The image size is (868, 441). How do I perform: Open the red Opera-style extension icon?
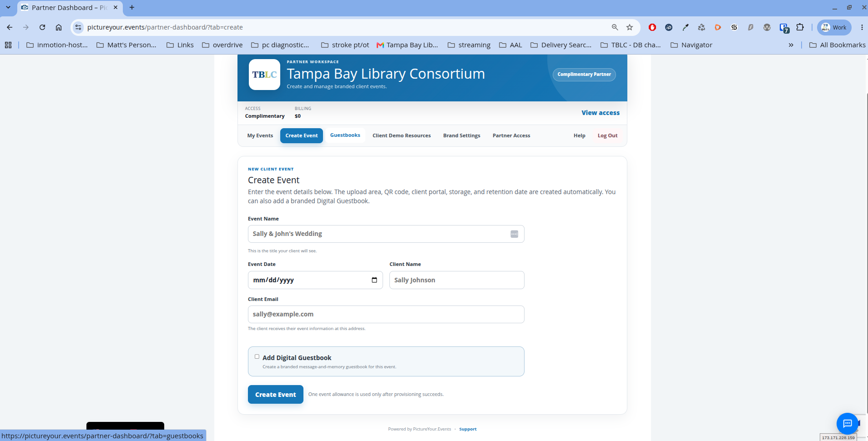(652, 27)
